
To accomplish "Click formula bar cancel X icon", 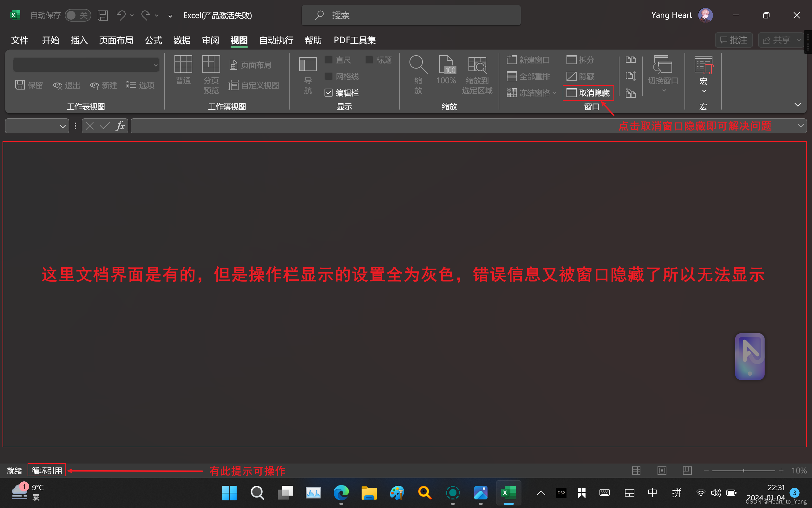I will pos(89,126).
